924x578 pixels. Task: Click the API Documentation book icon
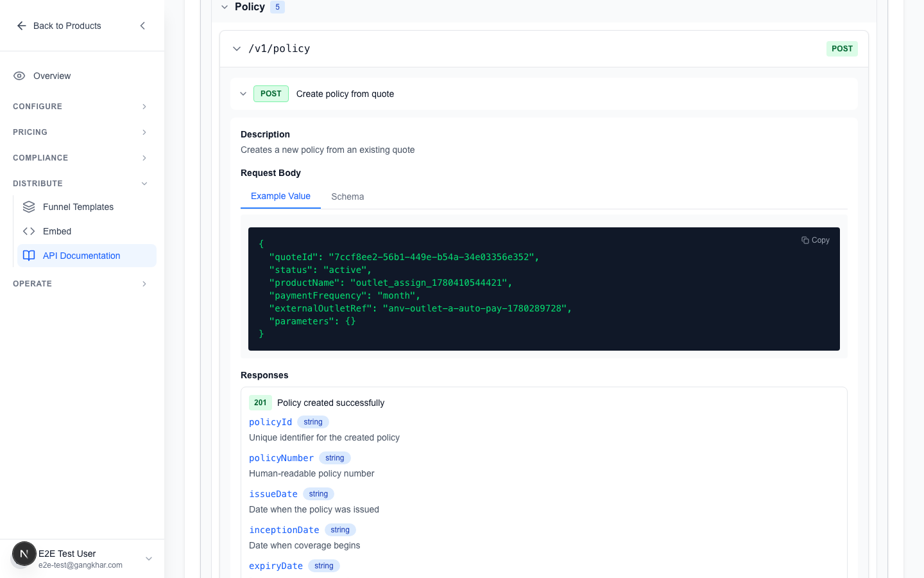tap(29, 256)
